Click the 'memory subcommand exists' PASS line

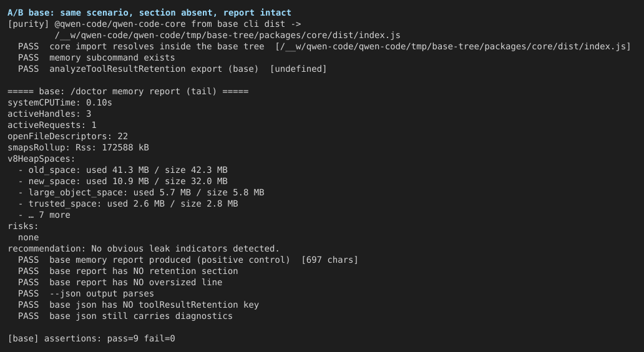coord(97,57)
